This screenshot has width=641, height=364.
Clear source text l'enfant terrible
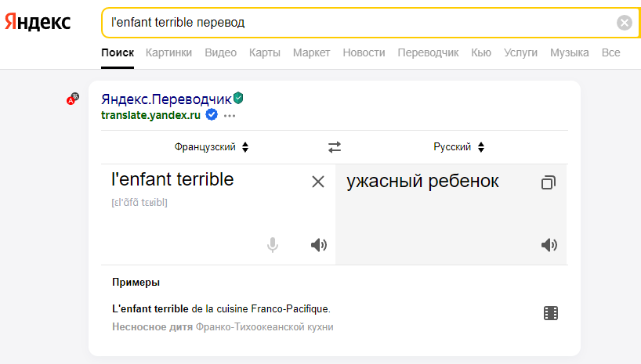[x=318, y=182]
